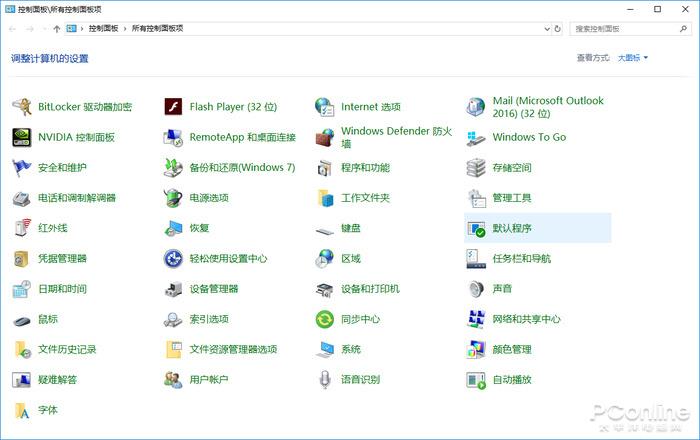Click the 疑难解答 icon
The image size is (700, 440).
coord(21,380)
